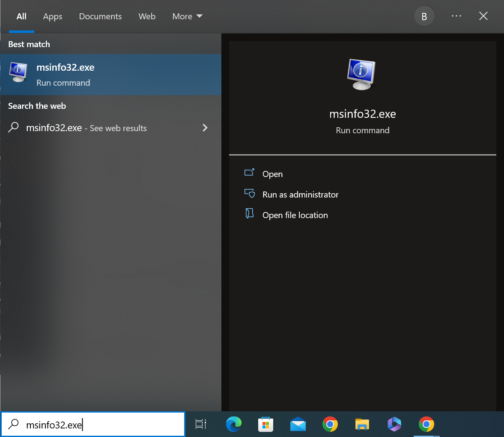The width and height of the screenshot is (504, 437).
Task: Click Open file location
Action: [x=295, y=215]
